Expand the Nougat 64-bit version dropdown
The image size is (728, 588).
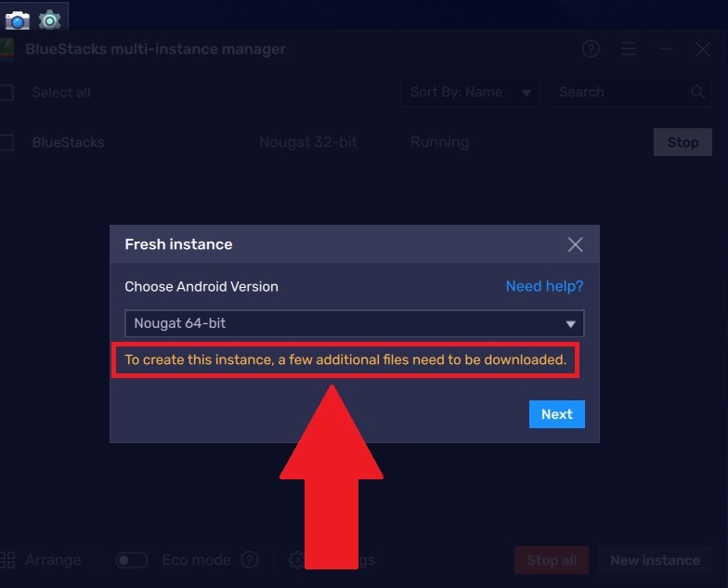pos(355,323)
